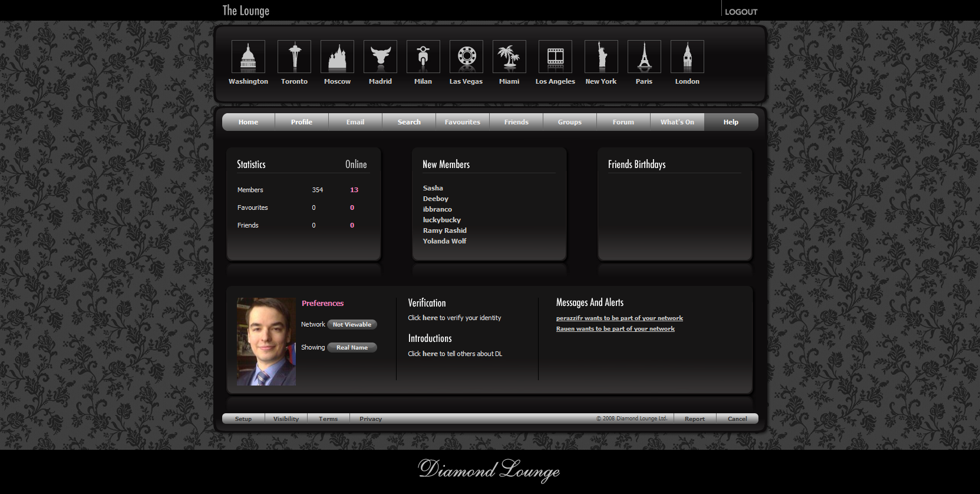Click the Las Vegas poker chip icon
980x494 pixels.
466,57
